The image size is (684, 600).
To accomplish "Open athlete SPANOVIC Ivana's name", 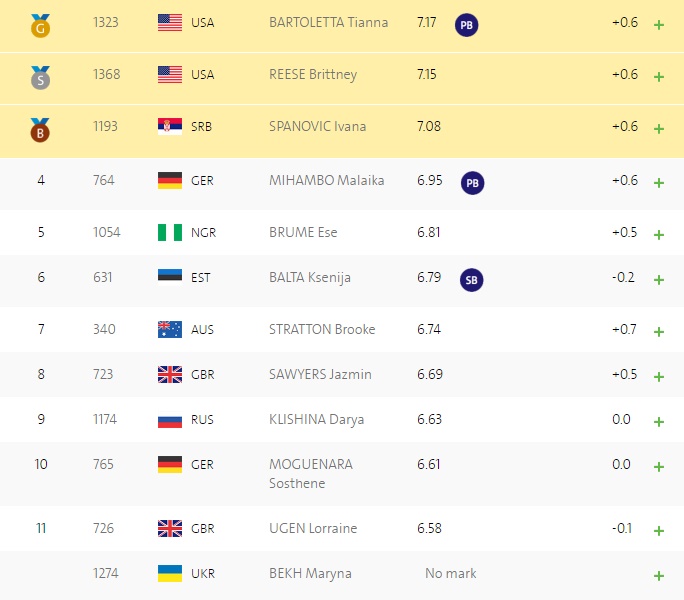I will (x=318, y=127).
